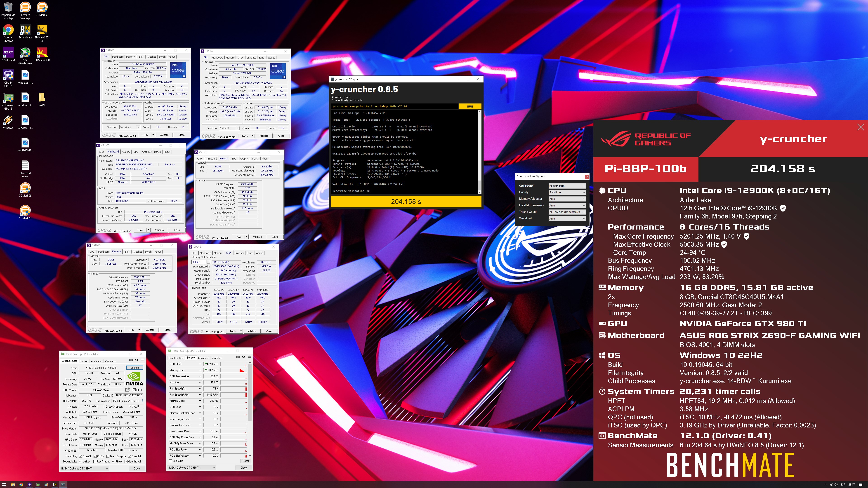Viewport: 868px width, 488px height.
Task: Open the Papelera de reciclaje desktop icon
Action: pos(8,11)
